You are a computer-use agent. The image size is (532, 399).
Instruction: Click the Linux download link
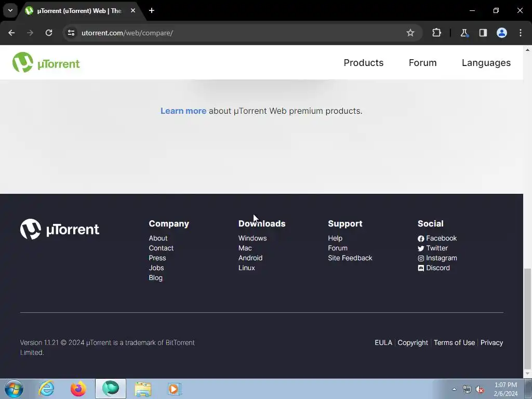coord(247,268)
